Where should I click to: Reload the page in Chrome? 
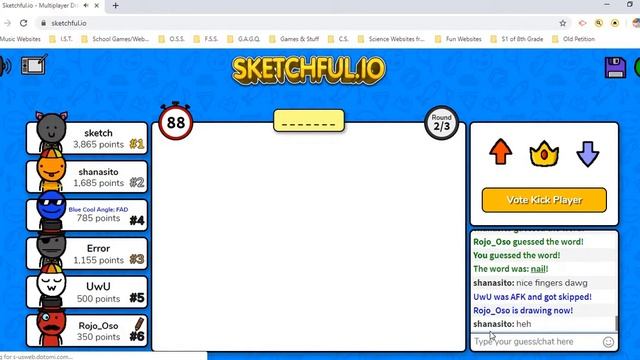click(x=24, y=23)
